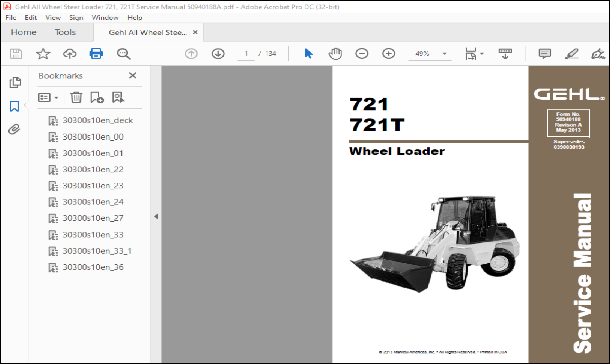610x364 pixels.
Task: Zoom out with the minus circle button
Action: (x=362, y=54)
